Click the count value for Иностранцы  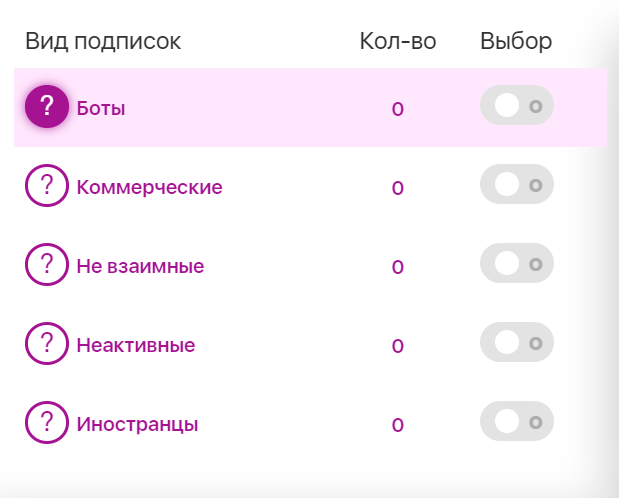(x=397, y=425)
